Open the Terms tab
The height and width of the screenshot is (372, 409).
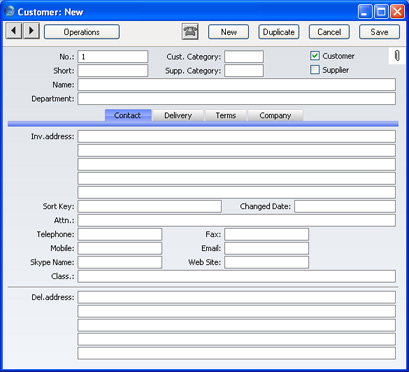pos(226,115)
